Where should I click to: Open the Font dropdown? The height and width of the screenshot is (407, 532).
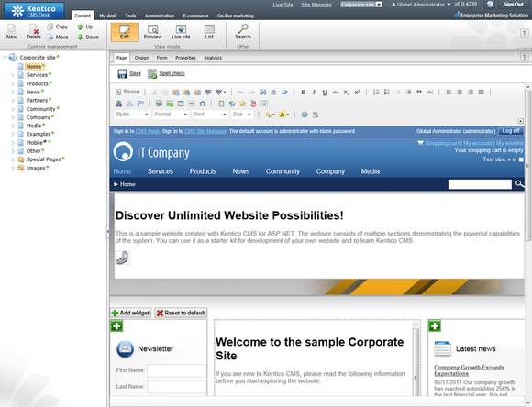coord(210,115)
